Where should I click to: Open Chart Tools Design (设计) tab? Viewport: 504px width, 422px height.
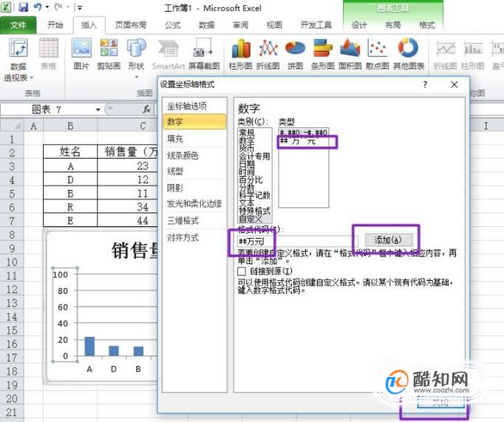[358, 25]
